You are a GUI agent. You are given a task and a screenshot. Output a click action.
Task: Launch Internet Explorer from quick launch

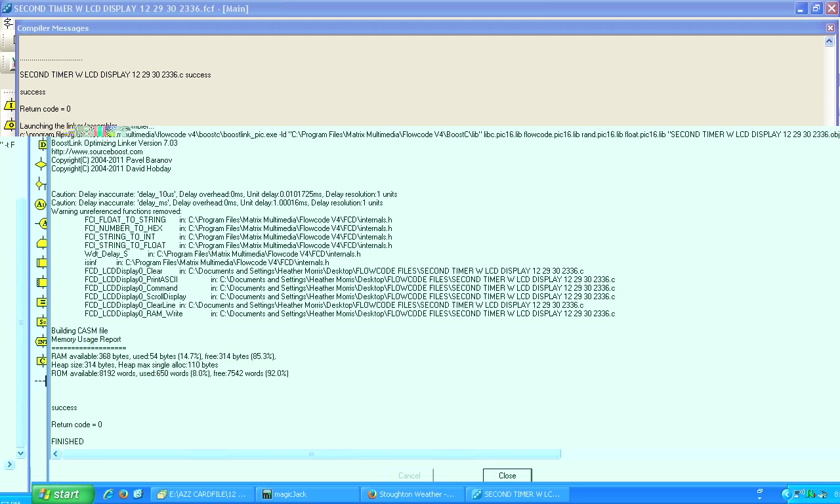pyautogui.click(x=109, y=494)
